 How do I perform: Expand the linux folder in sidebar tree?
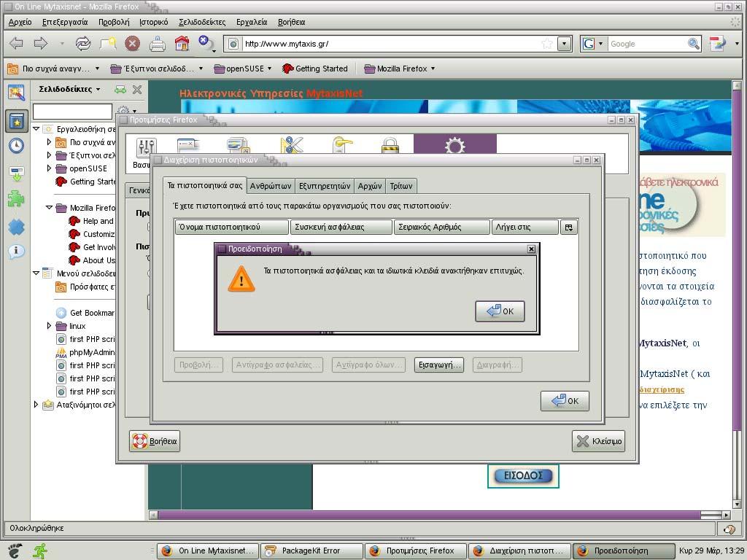49,326
